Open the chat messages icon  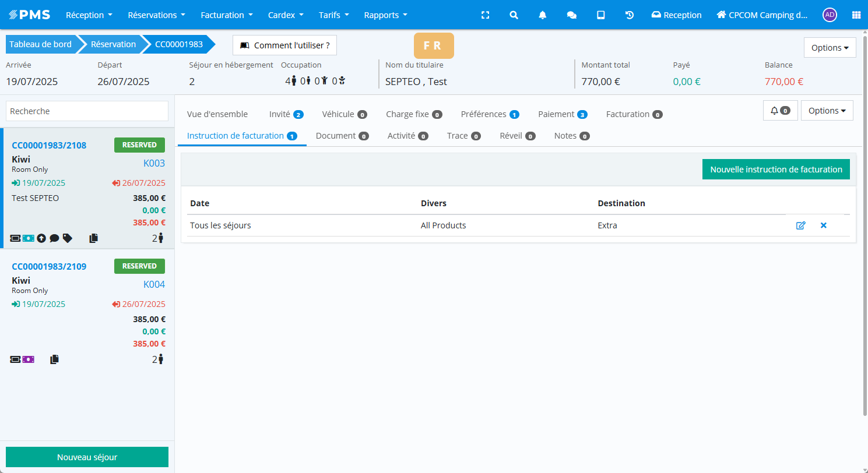[572, 15]
